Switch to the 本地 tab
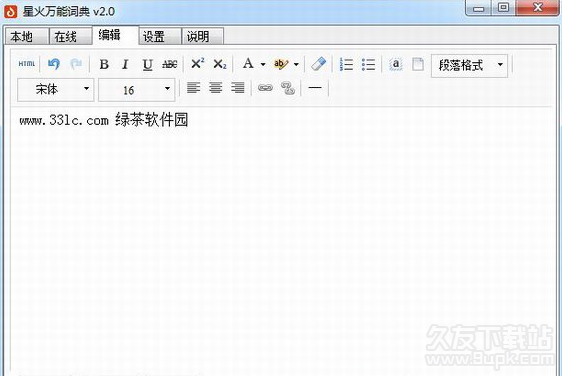Screen dimensions: 562x376 [x=27, y=37]
